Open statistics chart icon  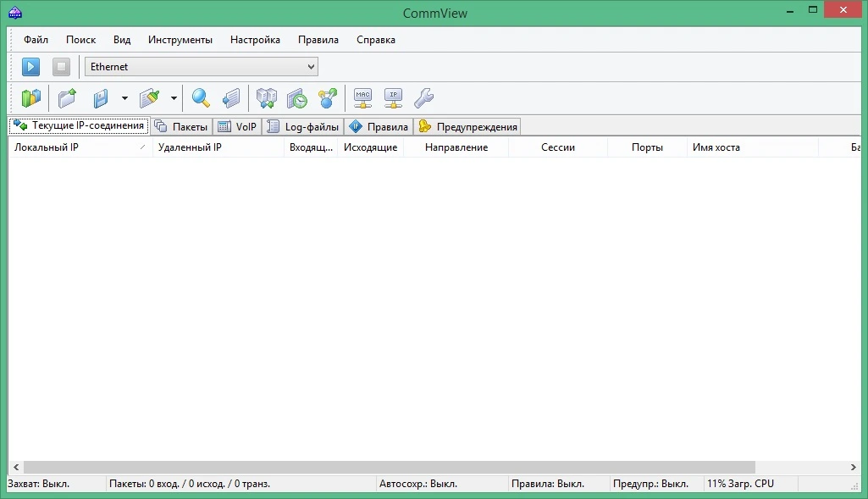(x=31, y=98)
